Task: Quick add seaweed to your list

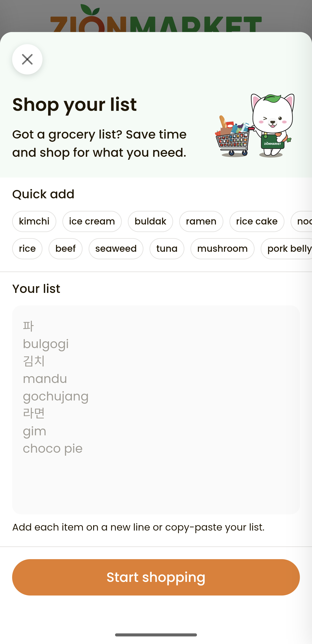Action: [x=116, y=248]
